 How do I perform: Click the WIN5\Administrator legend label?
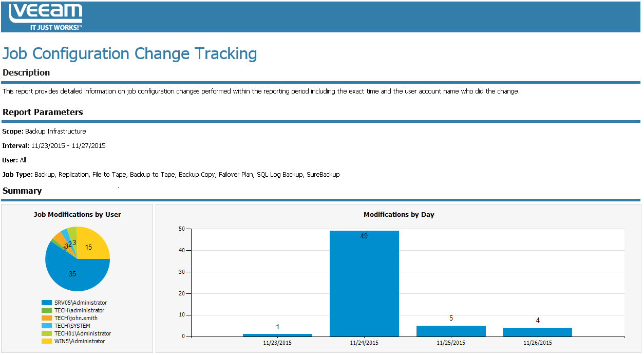tap(80, 341)
